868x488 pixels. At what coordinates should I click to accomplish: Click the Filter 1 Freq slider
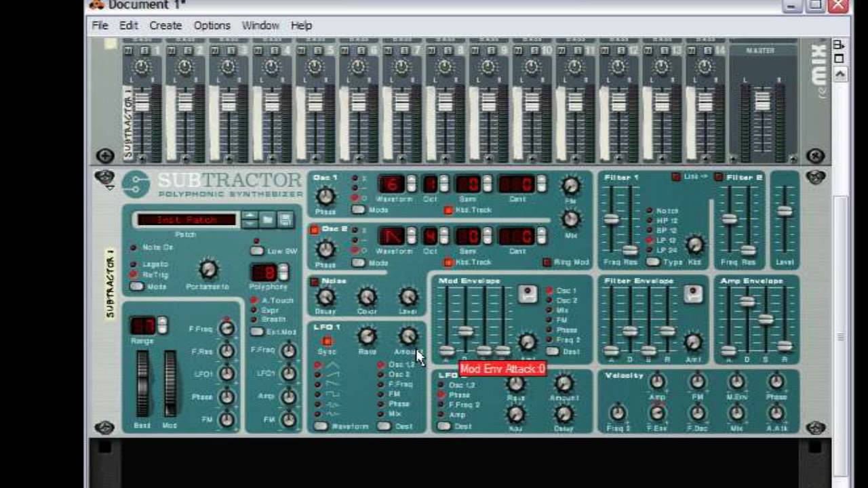pyautogui.click(x=611, y=219)
